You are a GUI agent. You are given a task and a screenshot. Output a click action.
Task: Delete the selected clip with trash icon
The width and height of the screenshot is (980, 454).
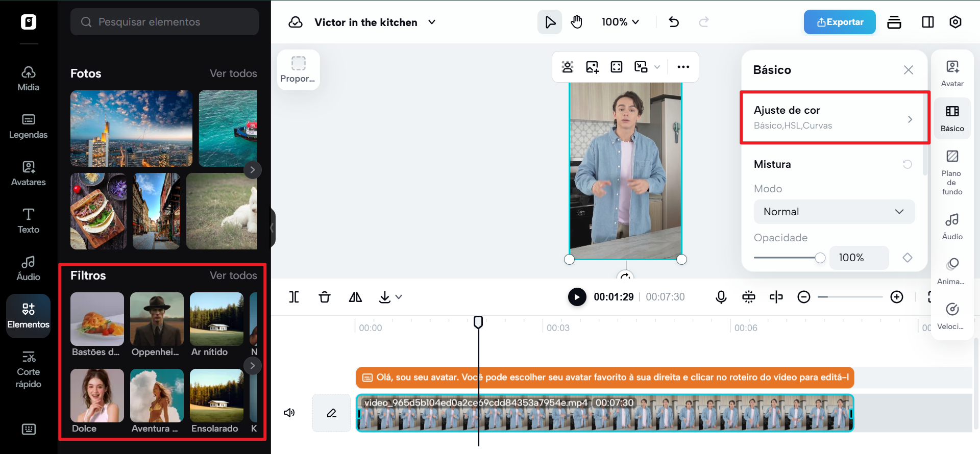point(325,297)
